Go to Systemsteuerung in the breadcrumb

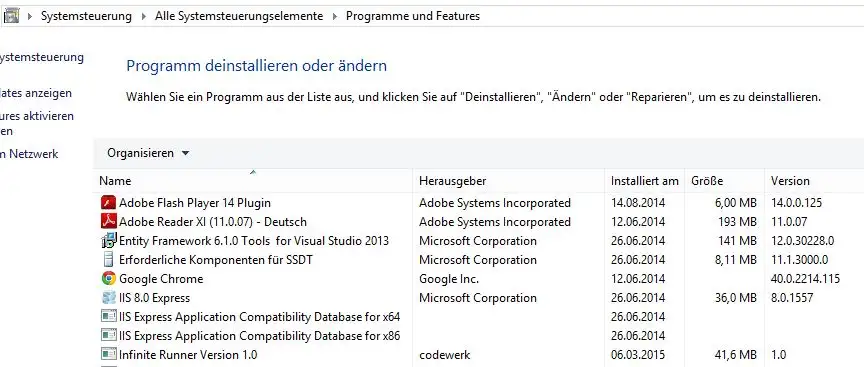(87, 16)
